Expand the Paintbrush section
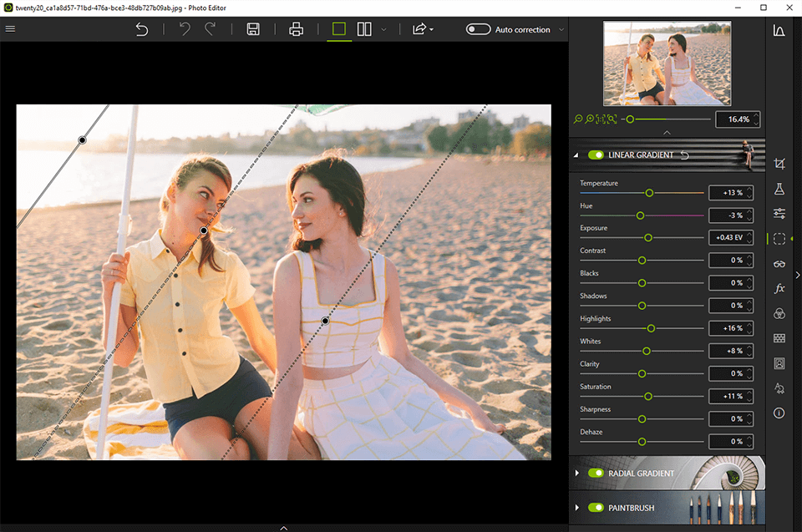Image resolution: width=802 pixels, height=532 pixels. [576, 508]
